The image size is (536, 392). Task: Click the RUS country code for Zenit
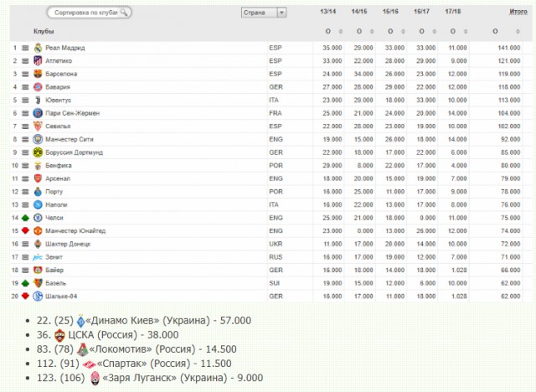pos(276,257)
